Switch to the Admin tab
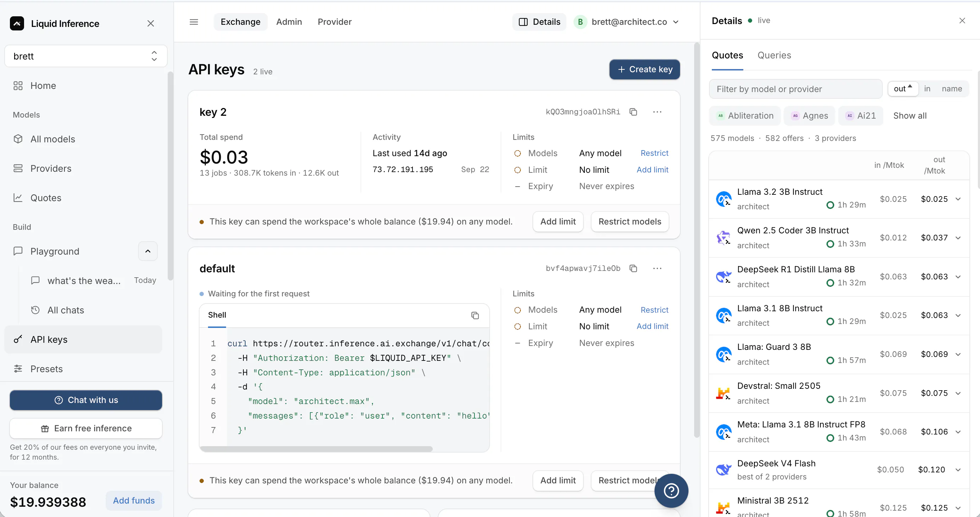The width and height of the screenshot is (980, 517). (x=289, y=22)
